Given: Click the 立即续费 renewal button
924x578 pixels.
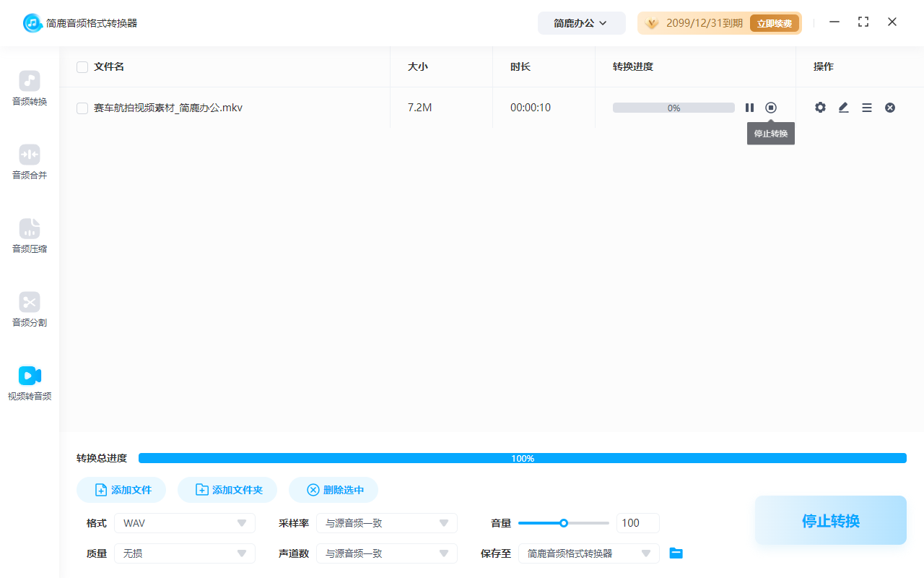Looking at the screenshot, I should (775, 22).
